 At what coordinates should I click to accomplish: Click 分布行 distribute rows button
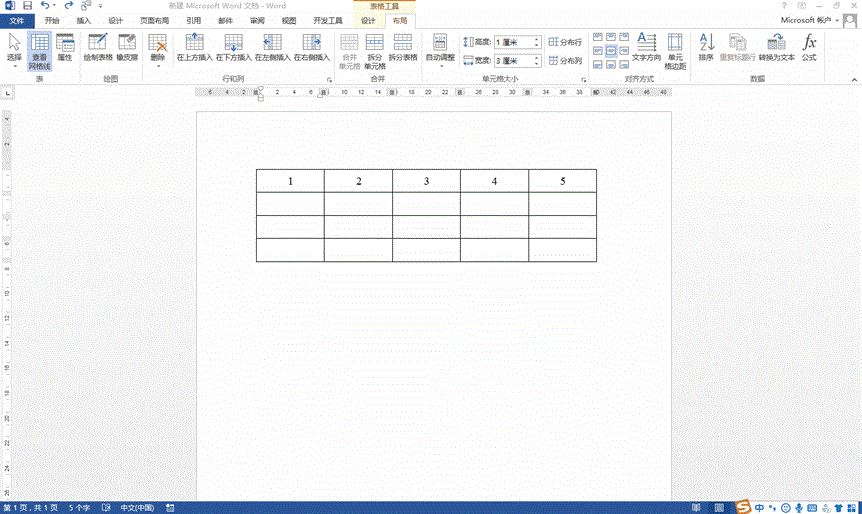point(565,42)
